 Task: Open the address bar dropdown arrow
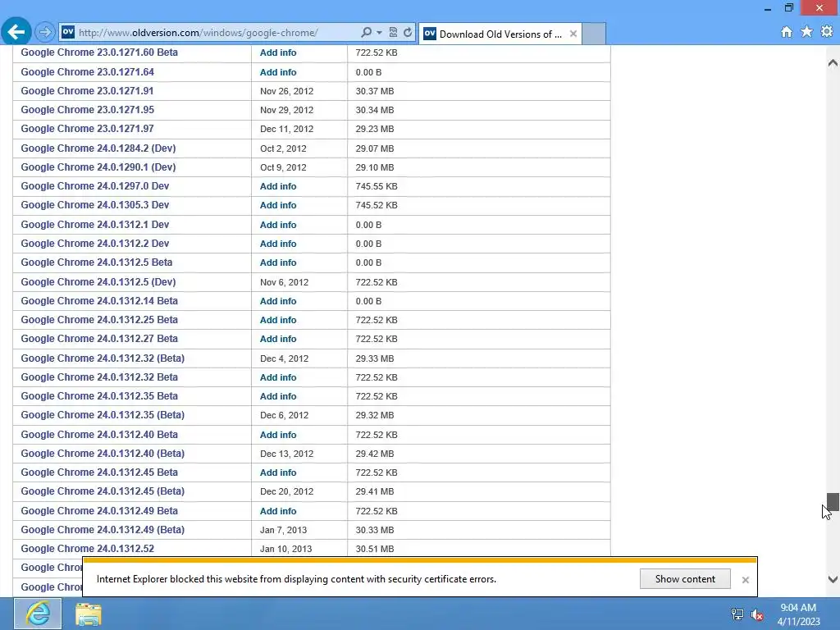pos(379,33)
